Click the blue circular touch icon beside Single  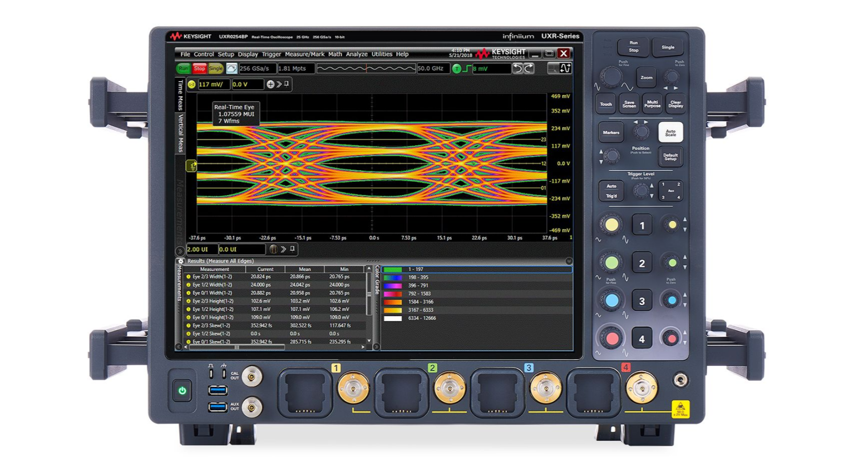pos(232,68)
